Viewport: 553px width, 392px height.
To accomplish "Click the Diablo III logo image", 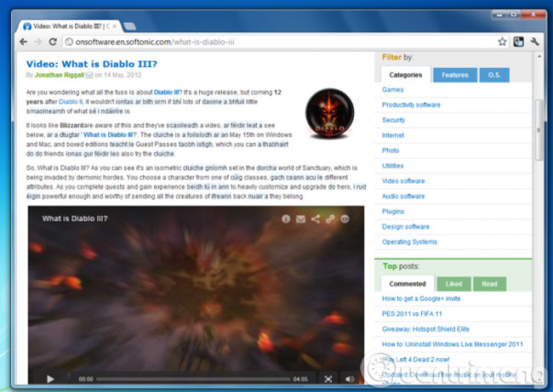I will 329,113.
